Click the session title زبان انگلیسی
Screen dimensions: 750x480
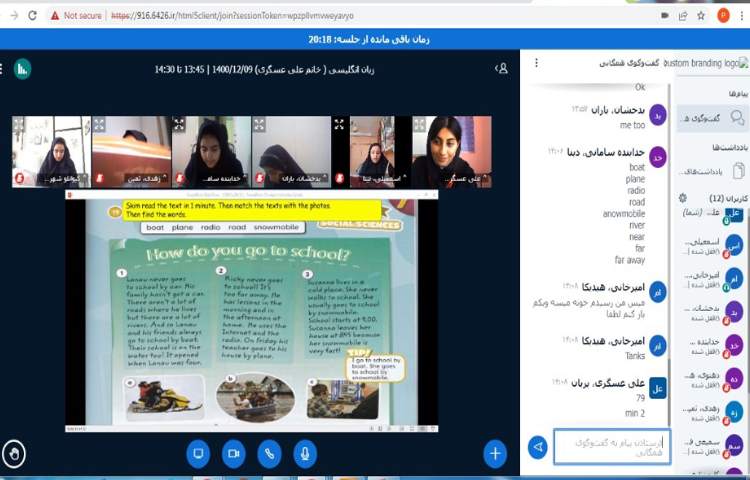(x=264, y=69)
